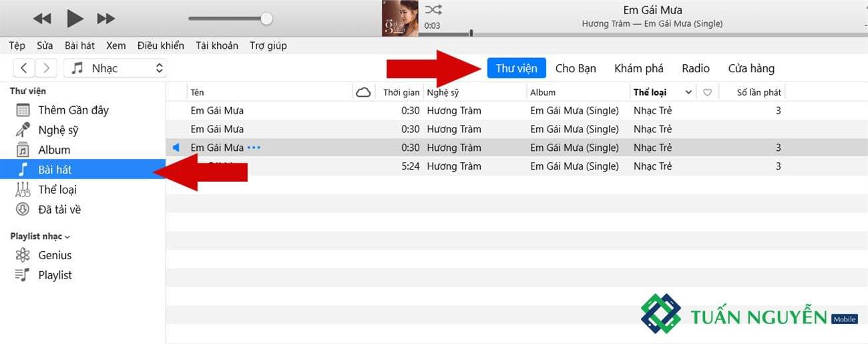Open the Cho Bạn section

576,68
